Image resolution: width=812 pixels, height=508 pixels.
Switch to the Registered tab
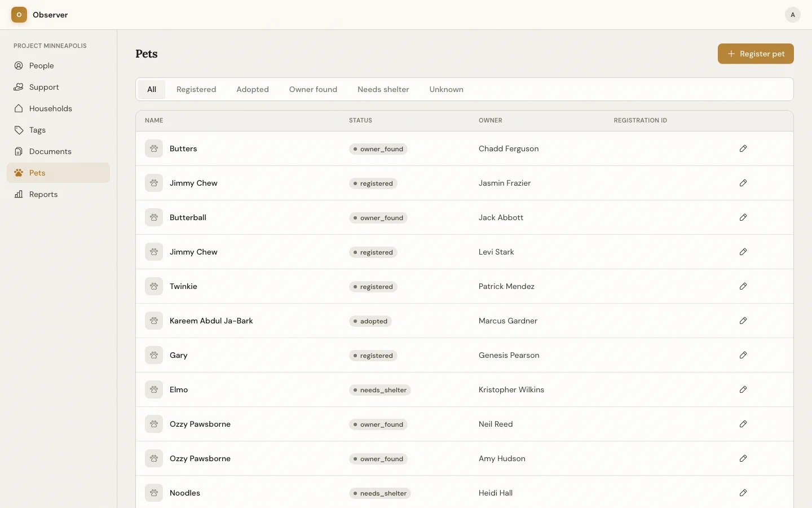coord(196,89)
